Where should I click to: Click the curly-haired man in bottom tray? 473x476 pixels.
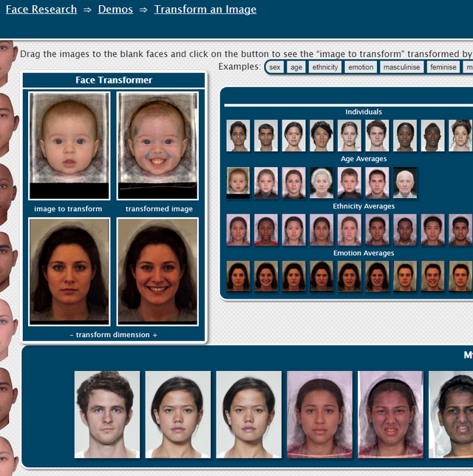(107, 415)
